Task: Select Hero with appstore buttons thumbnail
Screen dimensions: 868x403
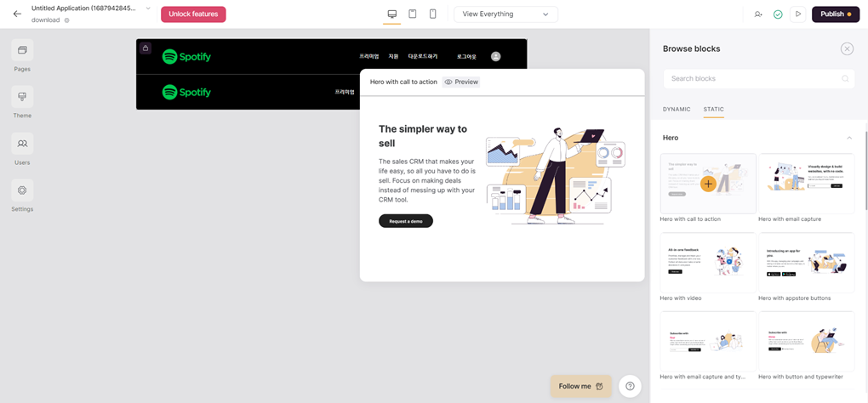Action: pyautogui.click(x=807, y=263)
